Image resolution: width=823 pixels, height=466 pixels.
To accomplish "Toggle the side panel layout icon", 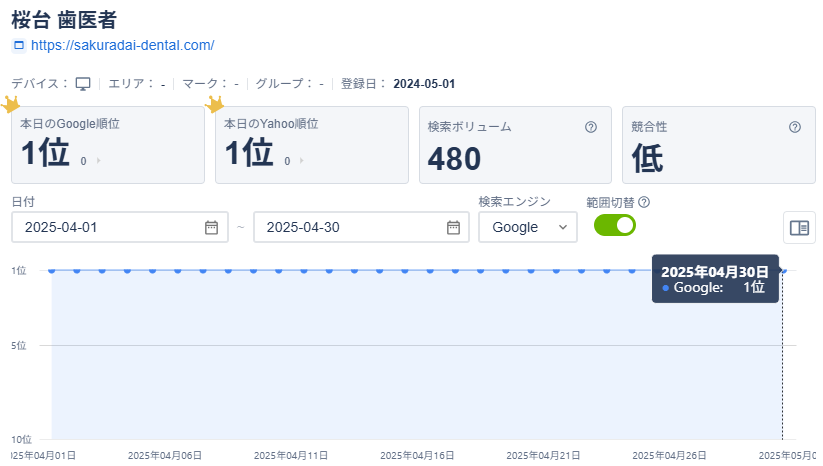I will 799,228.
